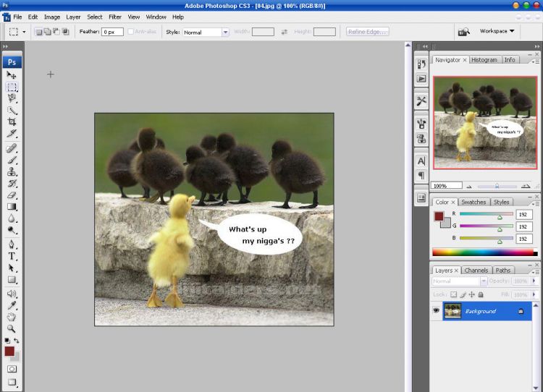Swap foreground and background colors
The width and height of the screenshot is (543, 392).
(x=16, y=341)
